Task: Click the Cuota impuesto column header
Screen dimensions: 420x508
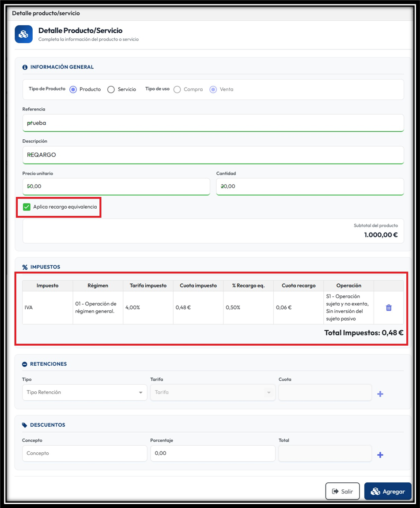Action: (198, 286)
